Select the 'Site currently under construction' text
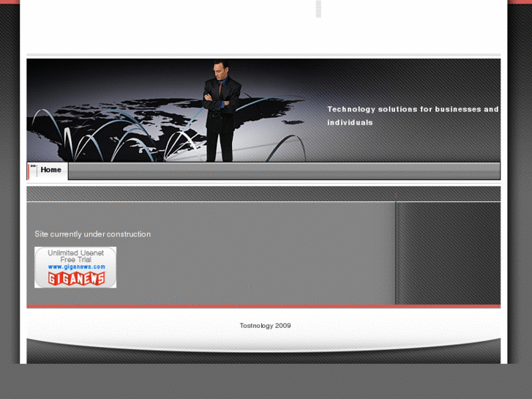Image resolution: width=532 pixels, height=399 pixels. [93, 234]
